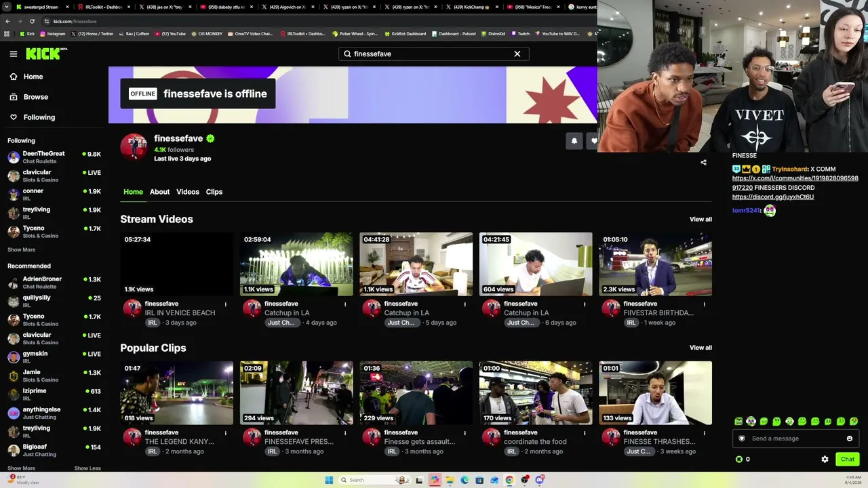
Task: Open options for the 6 days ago Catchup video
Action: point(585,304)
